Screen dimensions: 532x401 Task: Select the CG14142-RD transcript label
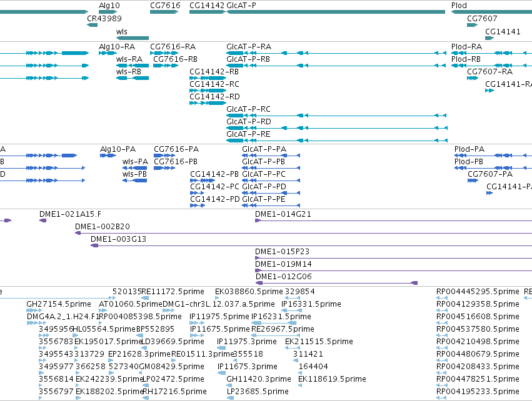(215, 97)
